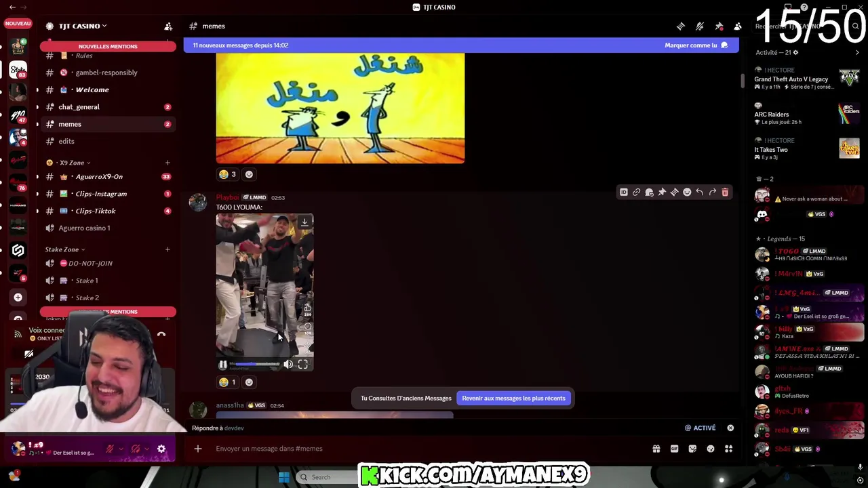868x488 pixels.
Task: Add reaction via hover toolbar smiley
Action: [687, 192]
